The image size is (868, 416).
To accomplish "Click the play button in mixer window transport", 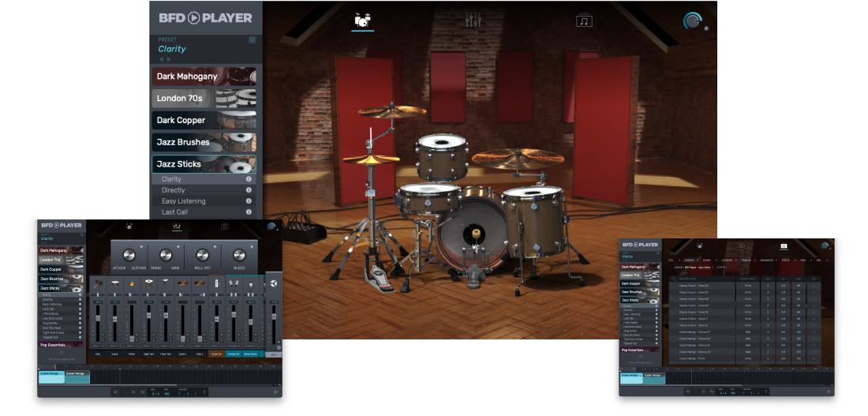I will [x=133, y=392].
